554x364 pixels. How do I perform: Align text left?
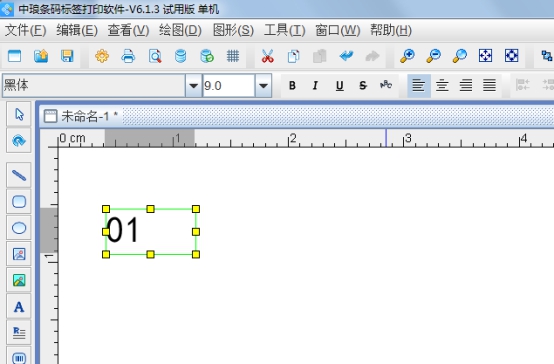coord(419,86)
